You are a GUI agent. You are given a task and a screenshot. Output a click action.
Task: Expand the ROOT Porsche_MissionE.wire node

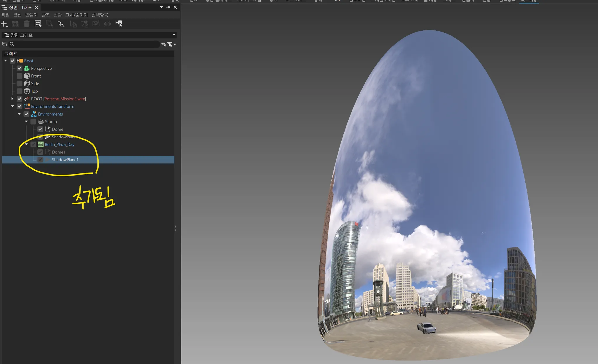12,99
